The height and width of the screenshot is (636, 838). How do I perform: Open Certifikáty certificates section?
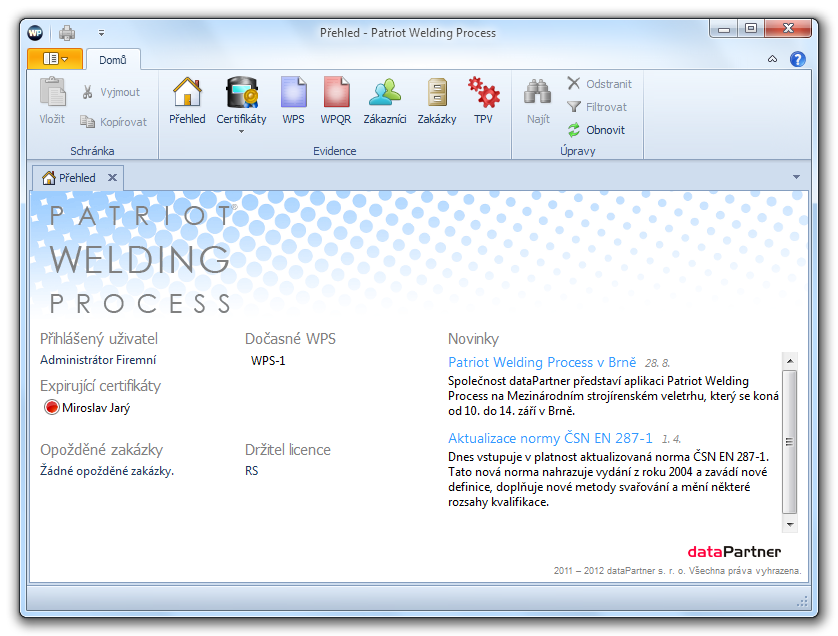pyautogui.click(x=241, y=99)
